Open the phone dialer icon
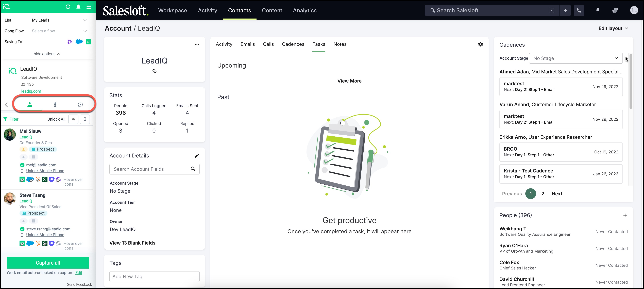The width and height of the screenshot is (644, 289). (579, 10)
